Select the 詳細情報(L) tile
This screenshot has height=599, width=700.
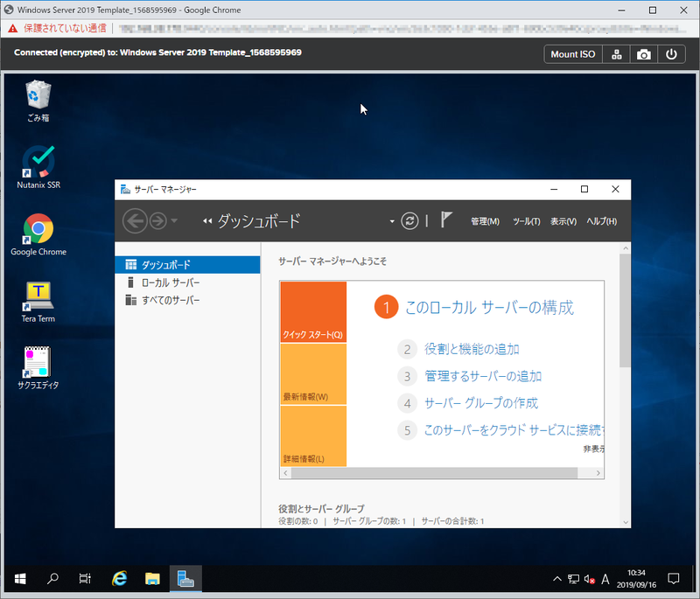pos(313,436)
